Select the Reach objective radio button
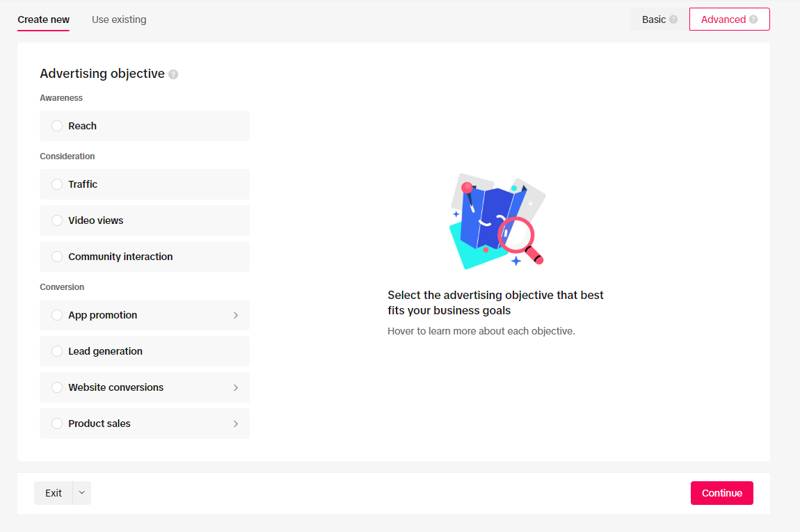Screen dimensions: 800x532 click(57, 126)
